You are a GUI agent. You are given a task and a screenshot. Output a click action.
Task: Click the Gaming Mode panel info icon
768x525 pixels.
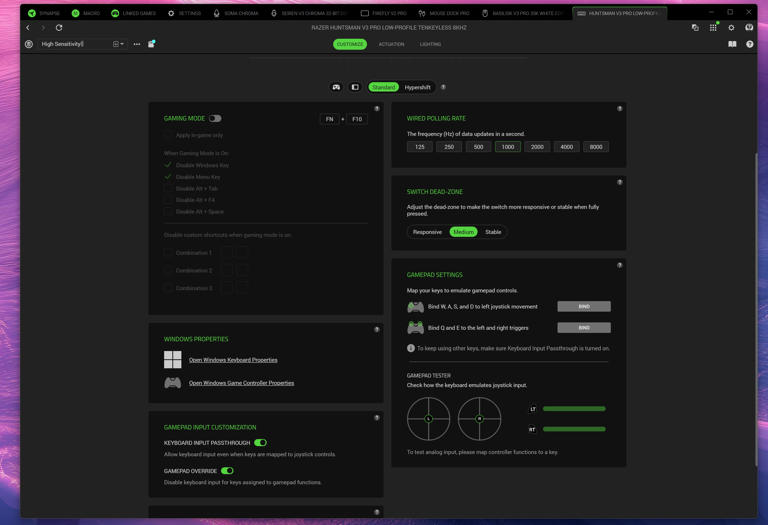point(377,109)
